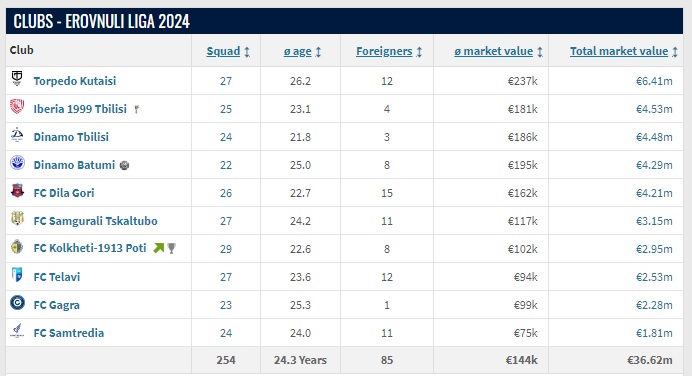Click the trophy icon next to Iberia 1999
Image resolution: width=692 pixels, height=376 pixels.
pyautogui.click(x=137, y=109)
